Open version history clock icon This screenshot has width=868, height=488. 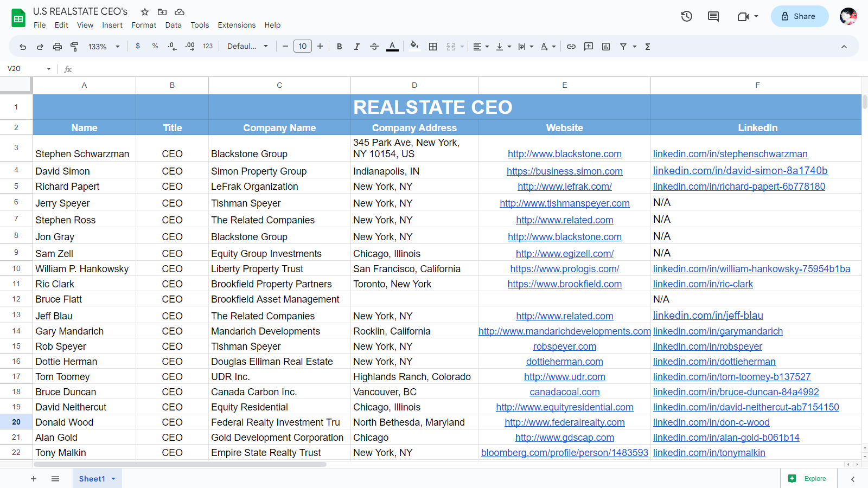(687, 16)
